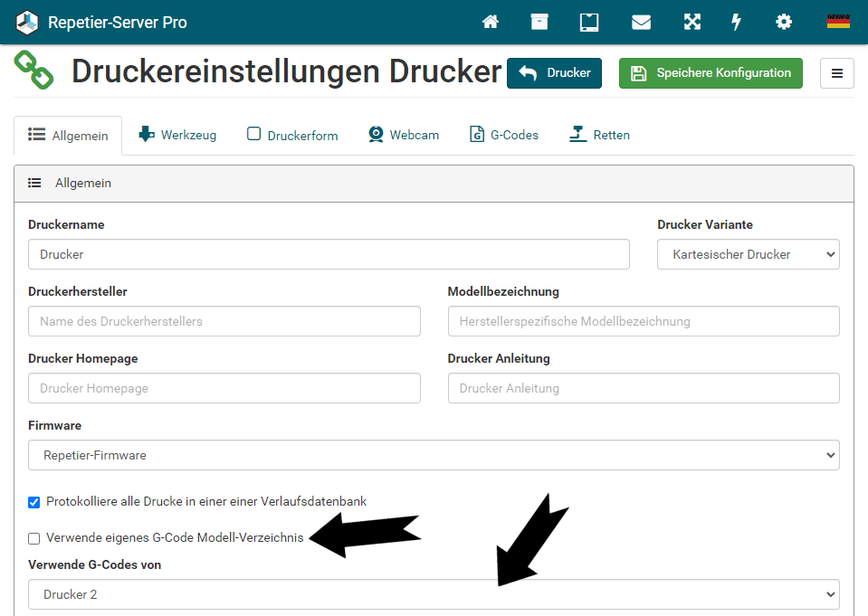The width and height of the screenshot is (868, 616).
Task: Enable Verwende eigenes G-Code Modell-Verzeichnis
Action: coord(33,538)
